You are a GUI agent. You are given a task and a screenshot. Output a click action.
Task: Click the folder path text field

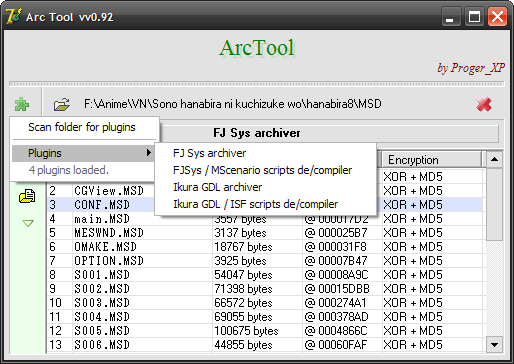233,104
